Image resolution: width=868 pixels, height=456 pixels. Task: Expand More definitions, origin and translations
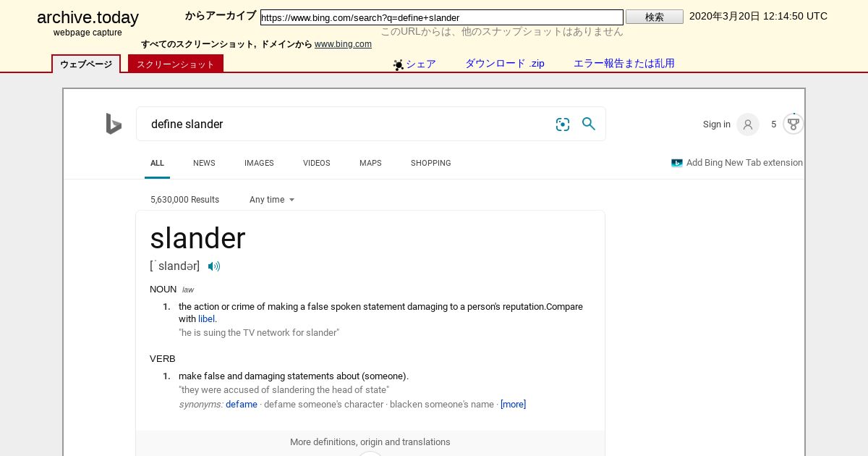370,442
